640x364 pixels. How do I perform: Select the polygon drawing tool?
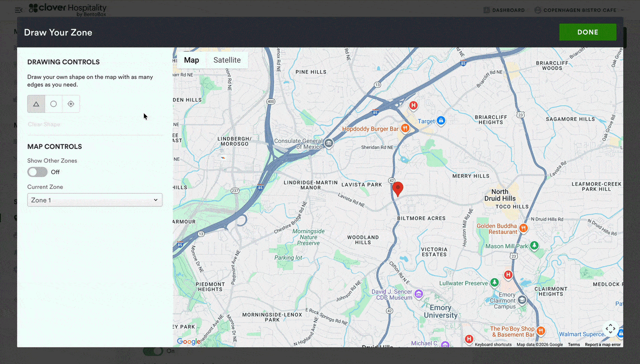coord(36,104)
